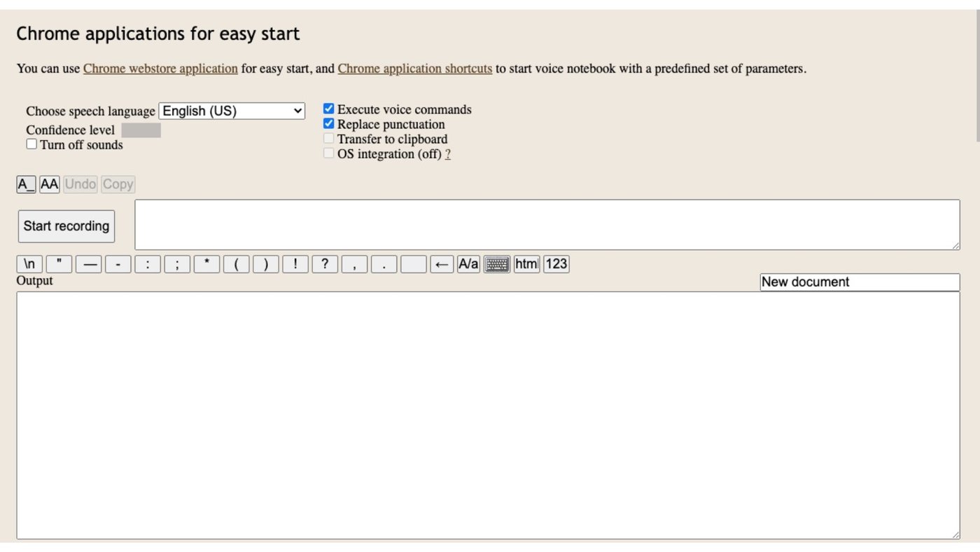This screenshot has width=980, height=552.
Task: Open the on-screen keyboard icon
Action: (496, 263)
